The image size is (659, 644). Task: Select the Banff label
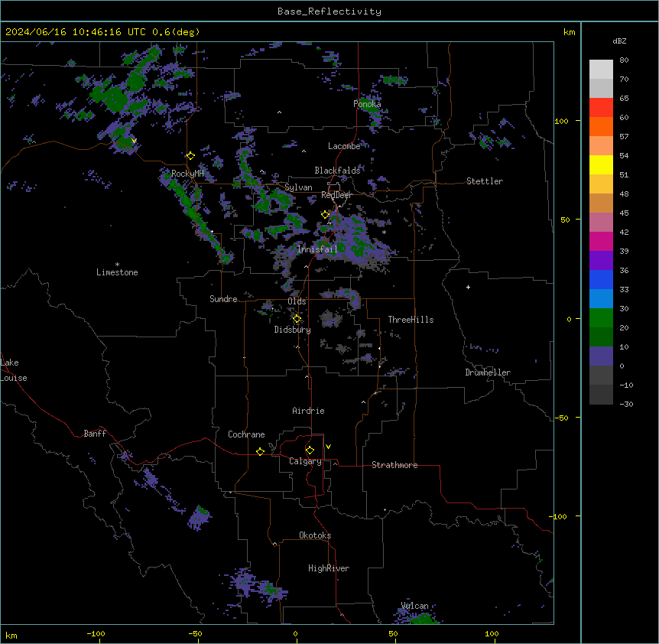tap(95, 434)
